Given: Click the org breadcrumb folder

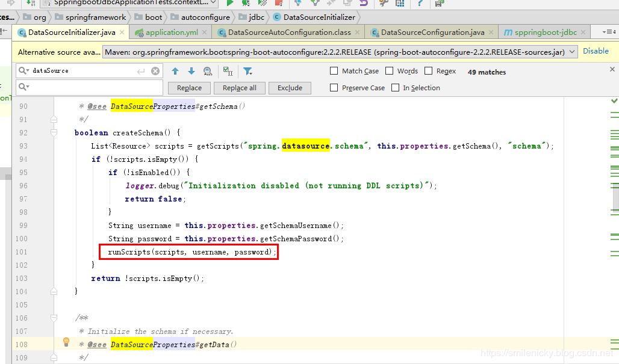Looking at the screenshot, I should (35, 17).
